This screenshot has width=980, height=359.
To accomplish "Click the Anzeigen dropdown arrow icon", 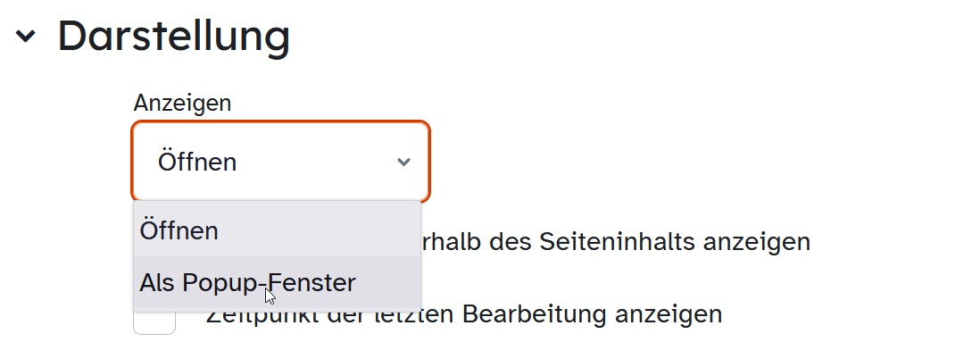I will coord(403,163).
